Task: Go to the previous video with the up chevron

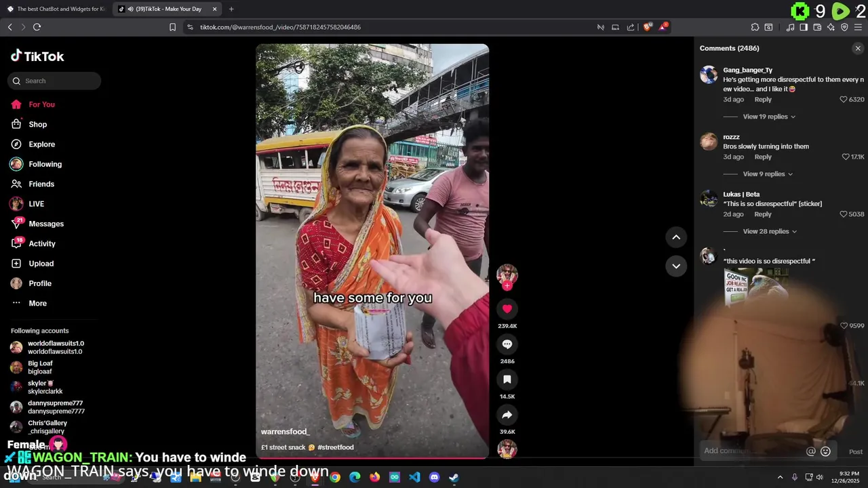Action: [676, 237]
